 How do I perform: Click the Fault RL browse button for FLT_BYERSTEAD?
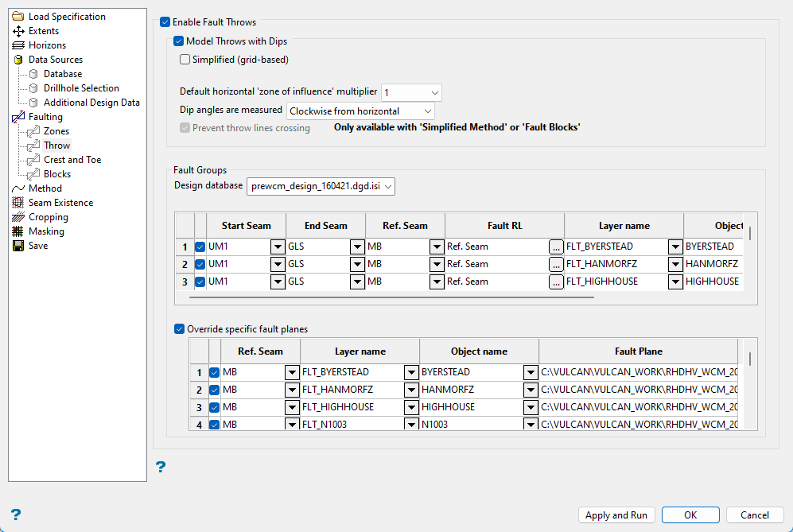pyautogui.click(x=556, y=247)
